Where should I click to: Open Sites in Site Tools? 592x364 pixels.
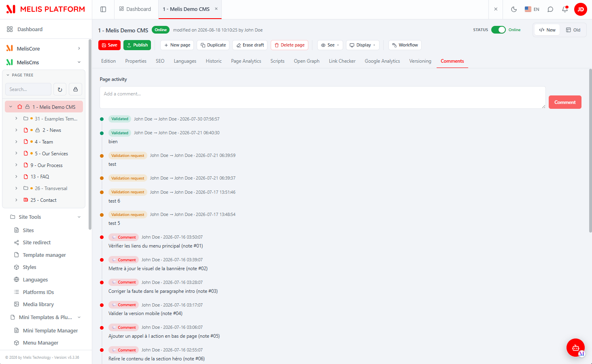pos(28,230)
